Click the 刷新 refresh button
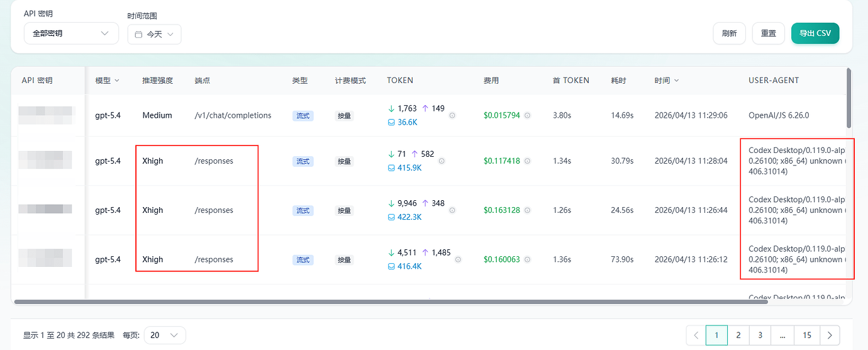Image resolution: width=868 pixels, height=350 pixels. click(x=729, y=33)
